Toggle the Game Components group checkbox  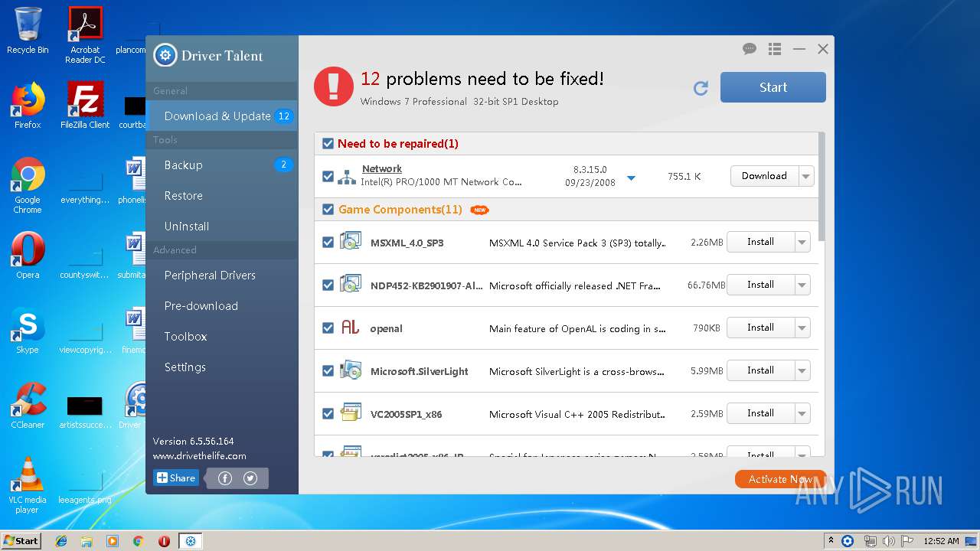pos(328,210)
